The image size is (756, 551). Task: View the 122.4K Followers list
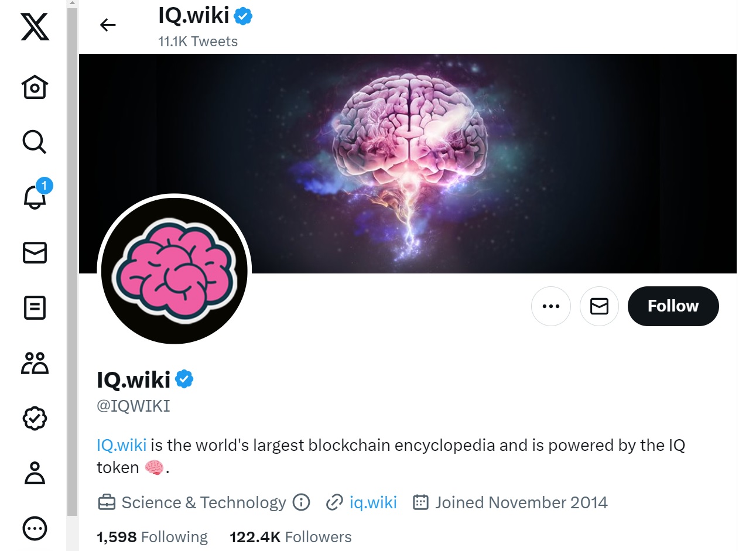[290, 537]
